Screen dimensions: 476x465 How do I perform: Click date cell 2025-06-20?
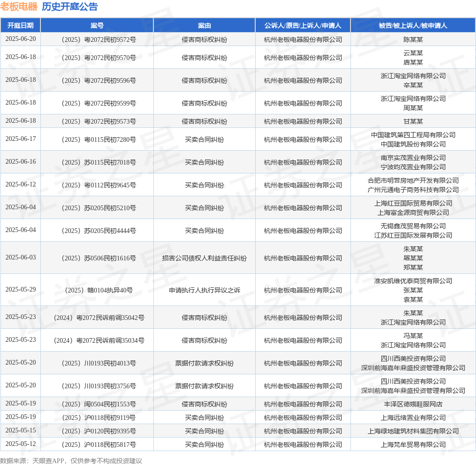tap(20, 39)
